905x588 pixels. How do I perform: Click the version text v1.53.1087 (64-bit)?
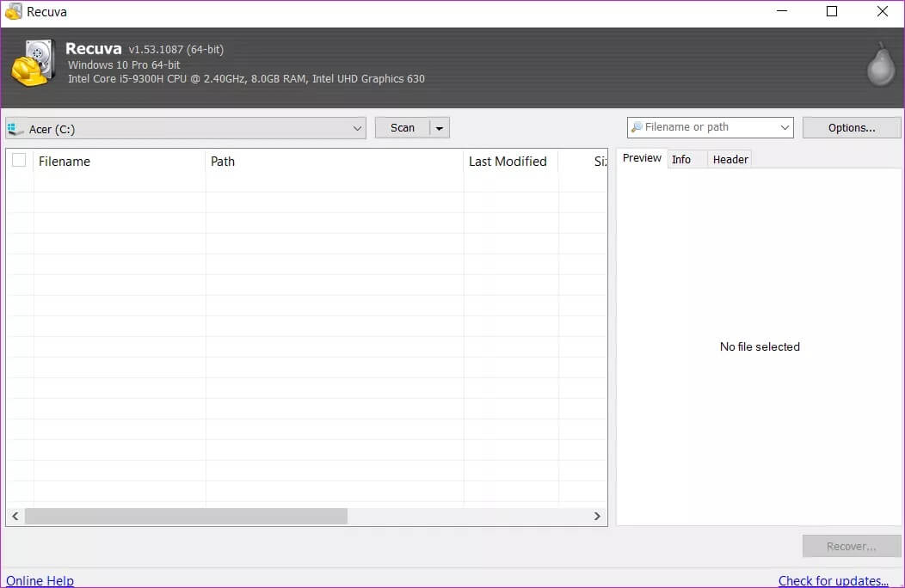pos(176,50)
